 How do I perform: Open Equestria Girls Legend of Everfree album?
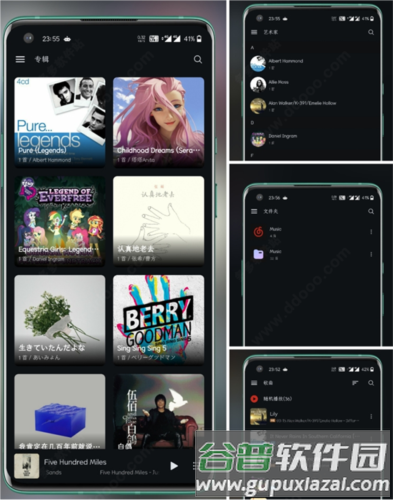[60, 220]
